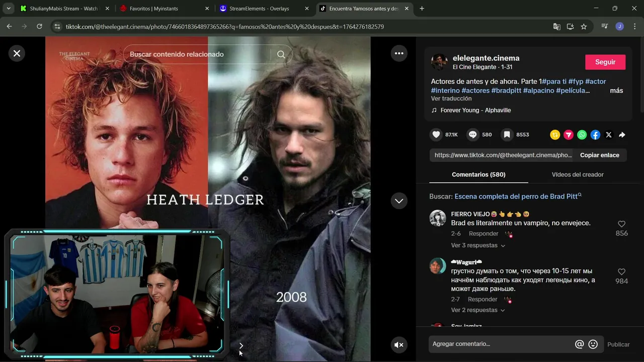Image resolution: width=644 pixels, height=362 pixels.
Task: Share post on X
Action: (609, 135)
